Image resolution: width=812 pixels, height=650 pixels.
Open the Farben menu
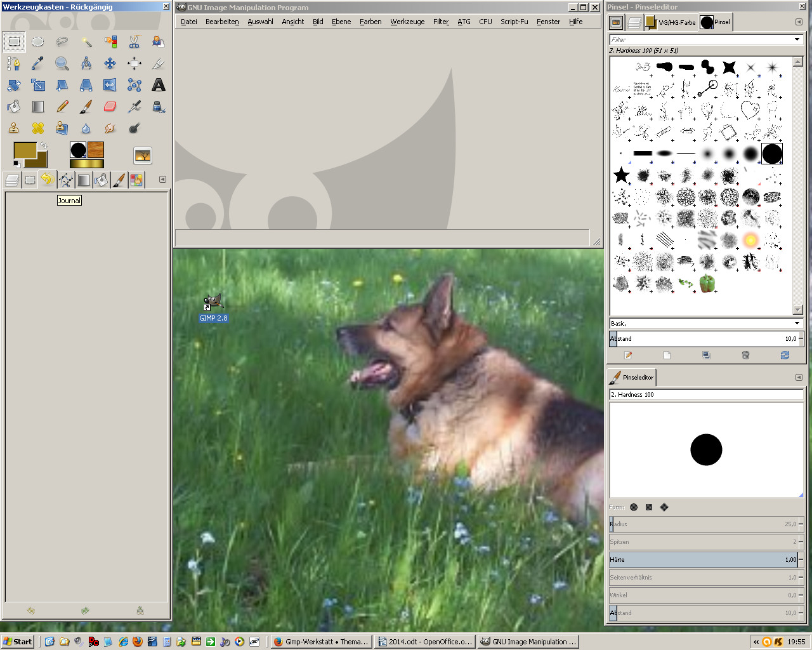click(x=370, y=22)
